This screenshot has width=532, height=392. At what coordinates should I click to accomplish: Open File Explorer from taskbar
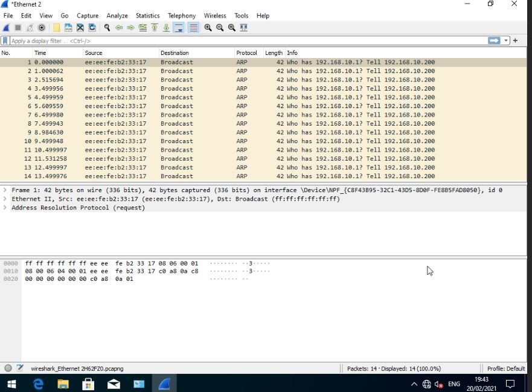(63, 384)
